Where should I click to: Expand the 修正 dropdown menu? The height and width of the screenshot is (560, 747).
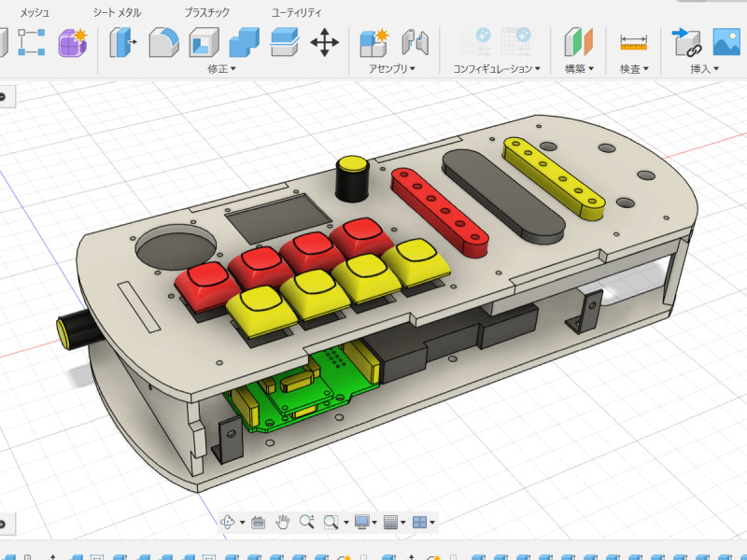coord(222,69)
